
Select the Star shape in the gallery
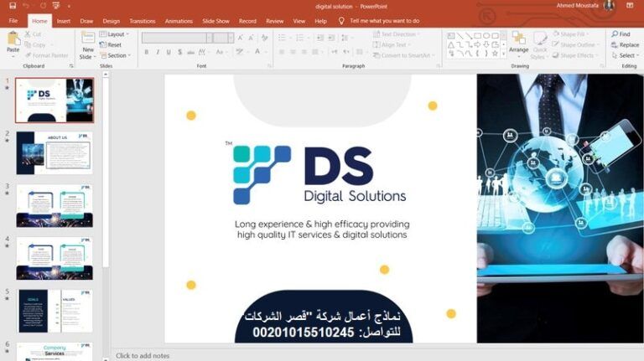click(495, 54)
